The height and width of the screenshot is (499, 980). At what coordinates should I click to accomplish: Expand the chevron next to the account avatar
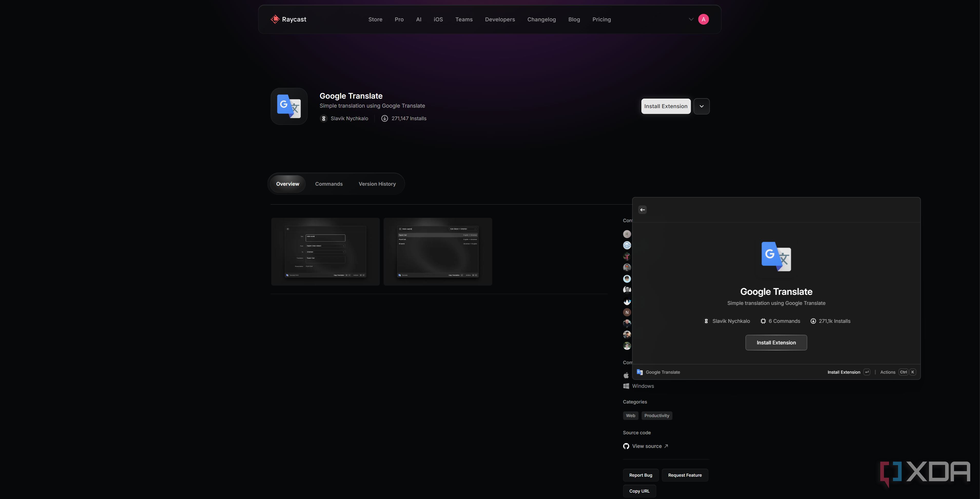click(x=691, y=20)
